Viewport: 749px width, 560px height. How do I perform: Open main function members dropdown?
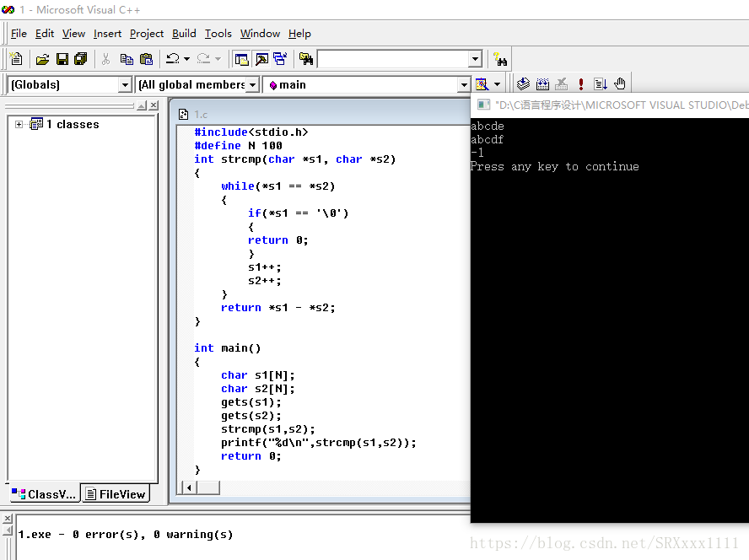coord(463,85)
